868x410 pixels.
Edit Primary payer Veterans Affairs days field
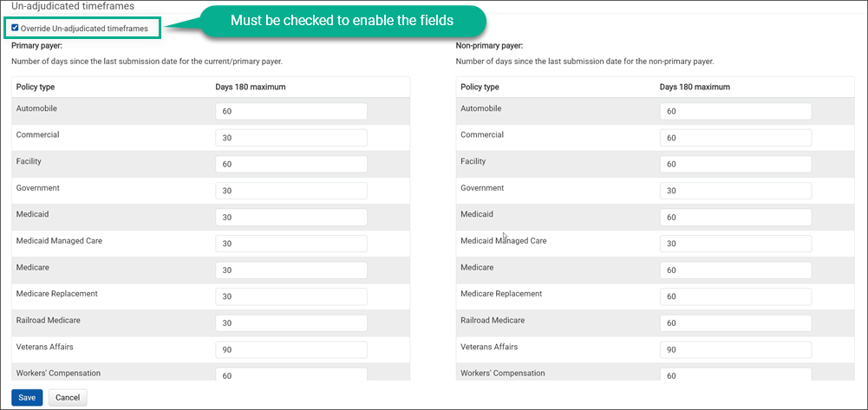pos(291,349)
